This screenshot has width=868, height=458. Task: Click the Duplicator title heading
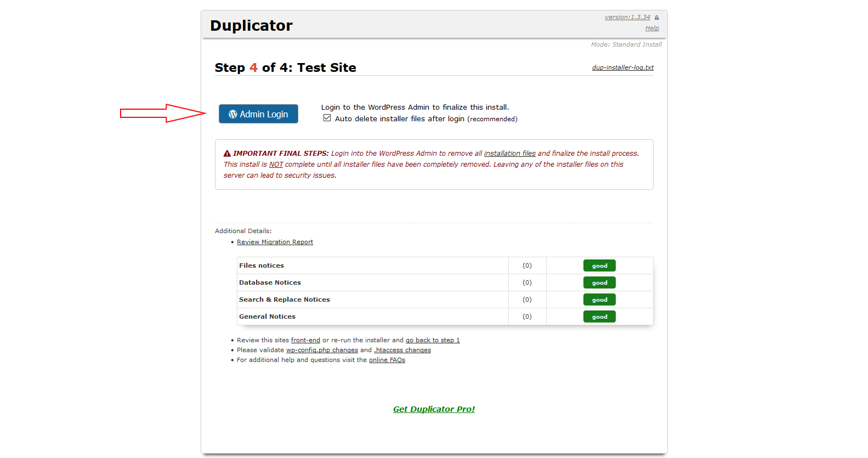[251, 26]
